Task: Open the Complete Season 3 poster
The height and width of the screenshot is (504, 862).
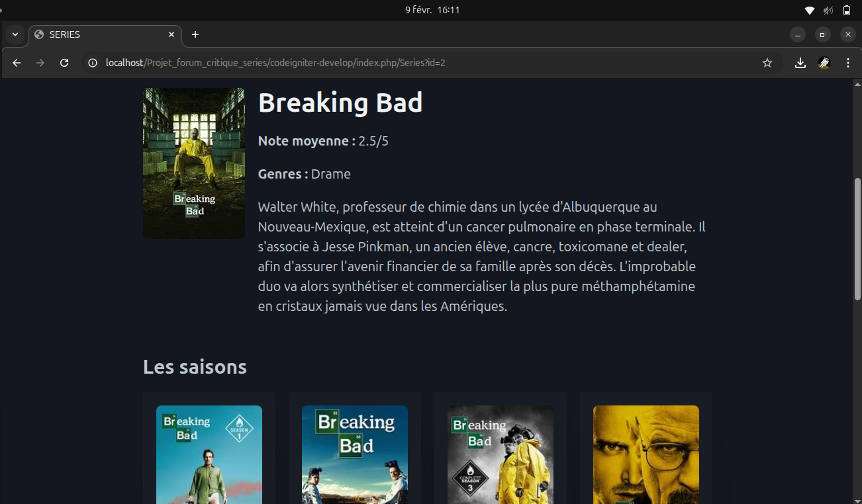Action: [501, 454]
